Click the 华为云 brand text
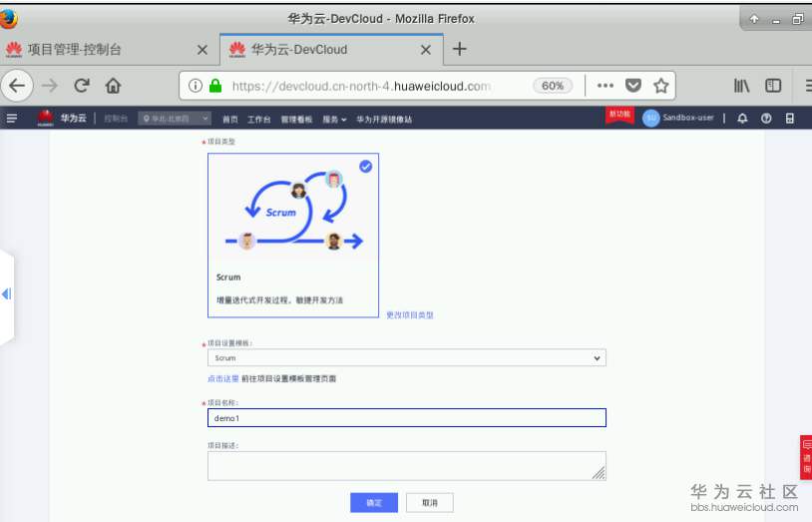The image size is (812, 522). 73,118
